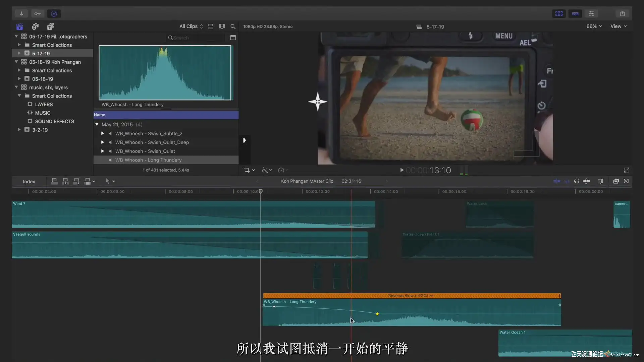Click the WB_Whoosh Long Thundery waveform thumbnail
Screen dimensions: 644x362
tap(165, 73)
